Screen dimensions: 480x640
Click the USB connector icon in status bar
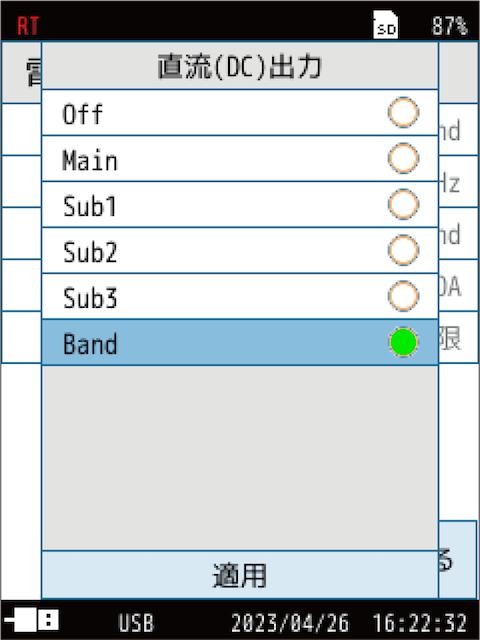32,621
